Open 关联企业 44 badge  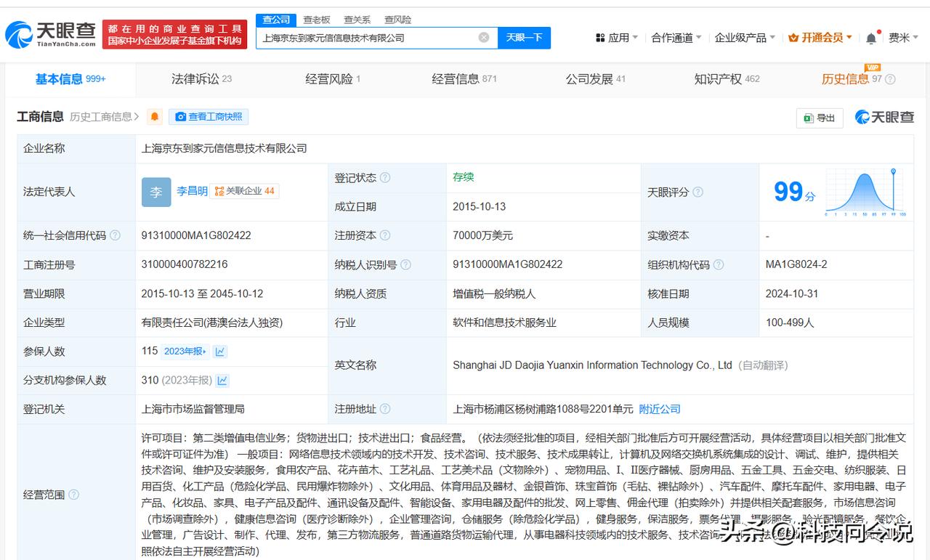pos(245,191)
